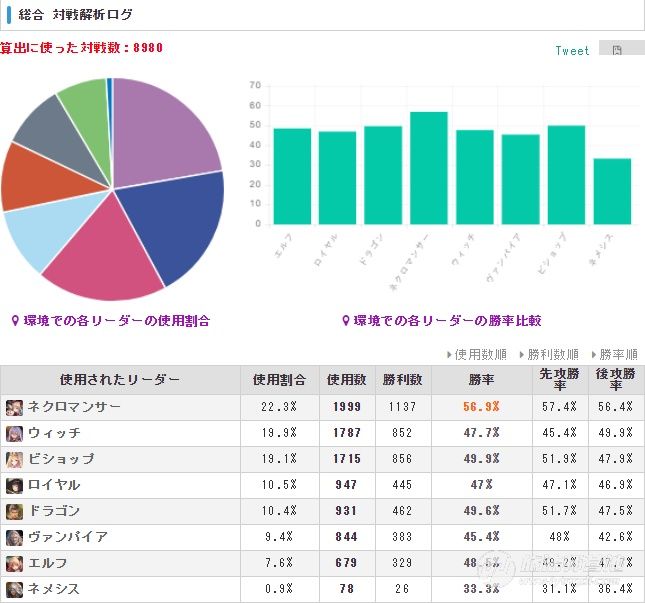Click the Elf leader portrait icon
Image resolution: width=645 pixels, height=603 pixels.
14,564
